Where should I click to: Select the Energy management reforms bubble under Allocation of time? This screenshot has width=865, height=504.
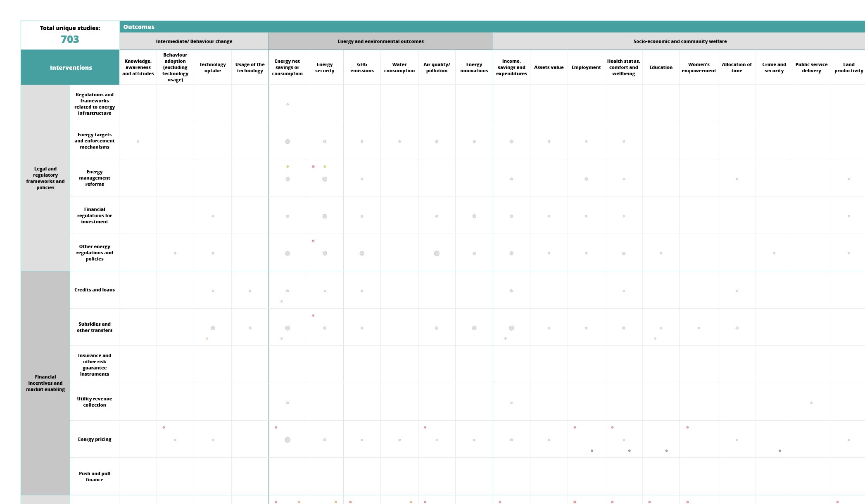coord(737,179)
